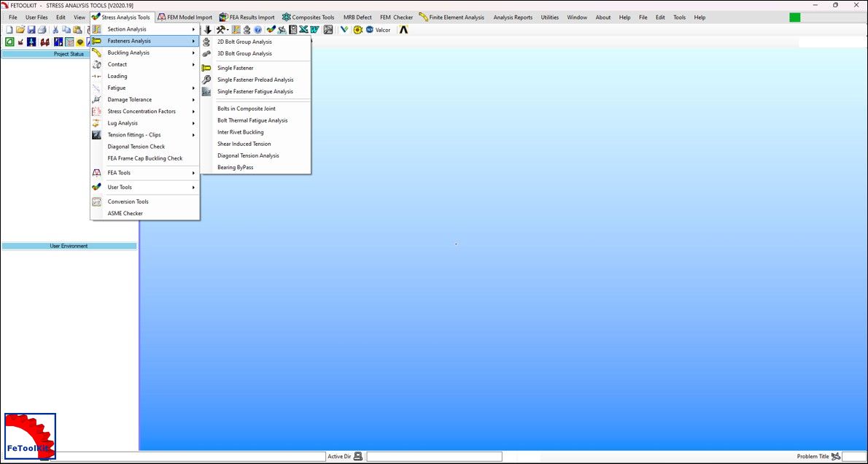The image size is (868, 464).
Task: Expand the Buckling Analysis submenu
Action: tap(145, 53)
